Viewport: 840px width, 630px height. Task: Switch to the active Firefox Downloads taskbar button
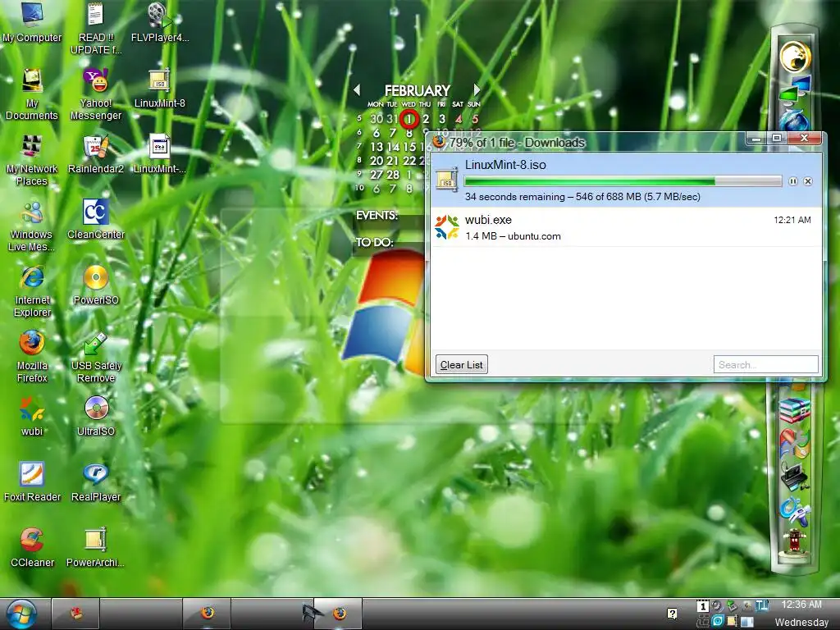tap(338, 614)
